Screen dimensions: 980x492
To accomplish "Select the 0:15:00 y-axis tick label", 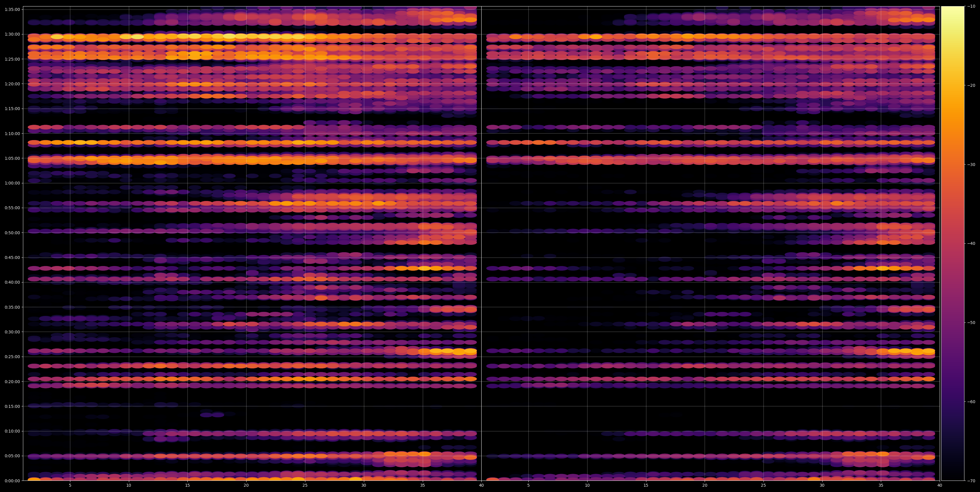I will [12, 406].
